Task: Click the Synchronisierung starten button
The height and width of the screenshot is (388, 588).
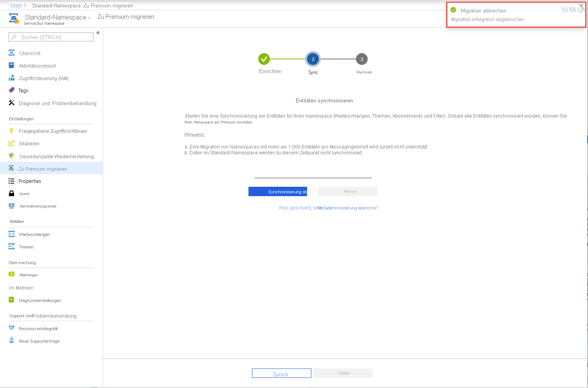Action: [x=278, y=191]
